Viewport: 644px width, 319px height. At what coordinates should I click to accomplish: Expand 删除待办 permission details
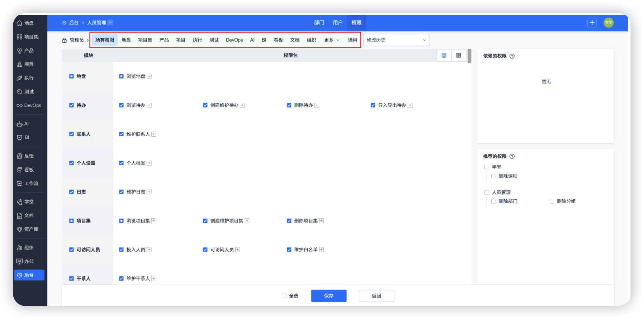pos(317,105)
